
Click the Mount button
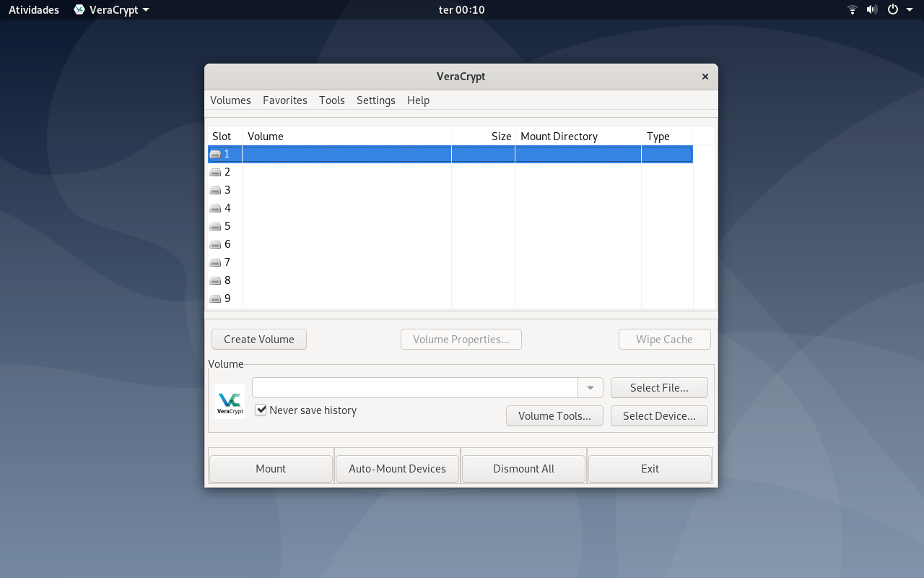[x=271, y=468]
